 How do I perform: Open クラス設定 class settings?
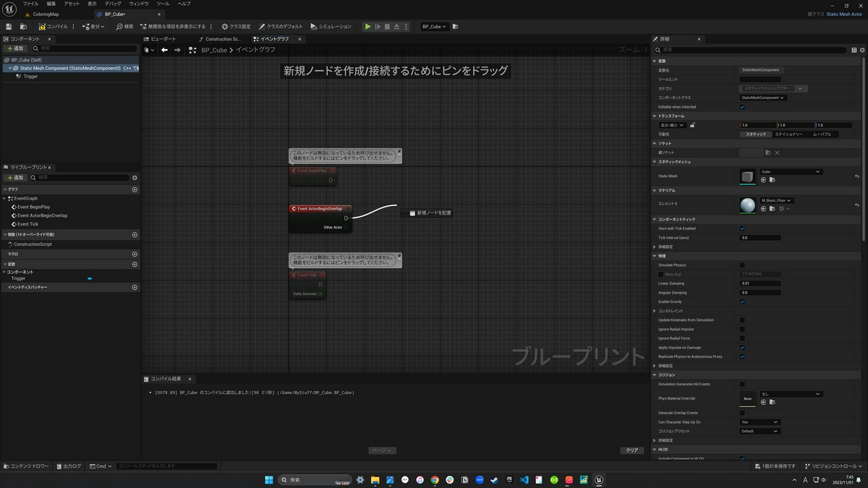pos(236,27)
